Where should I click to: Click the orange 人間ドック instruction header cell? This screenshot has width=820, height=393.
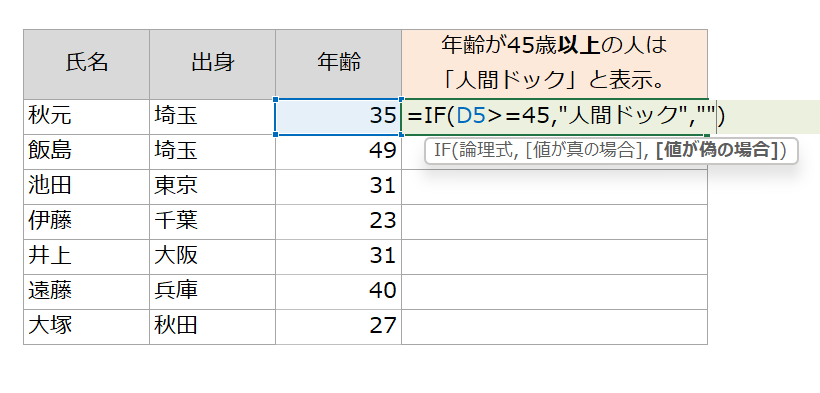pyautogui.click(x=554, y=64)
